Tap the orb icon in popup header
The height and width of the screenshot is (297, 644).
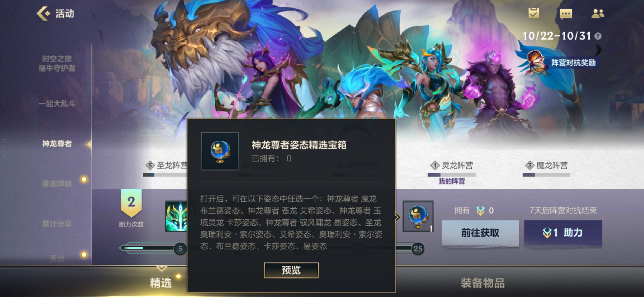pyautogui.click(x=220, y=151)
